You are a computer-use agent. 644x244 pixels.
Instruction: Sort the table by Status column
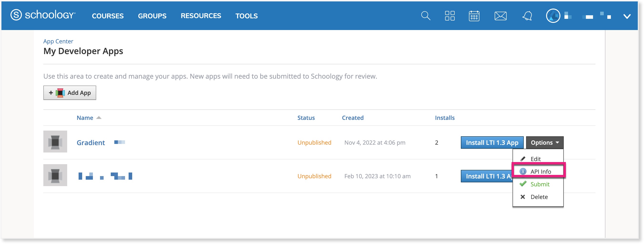tap(306, 118)
